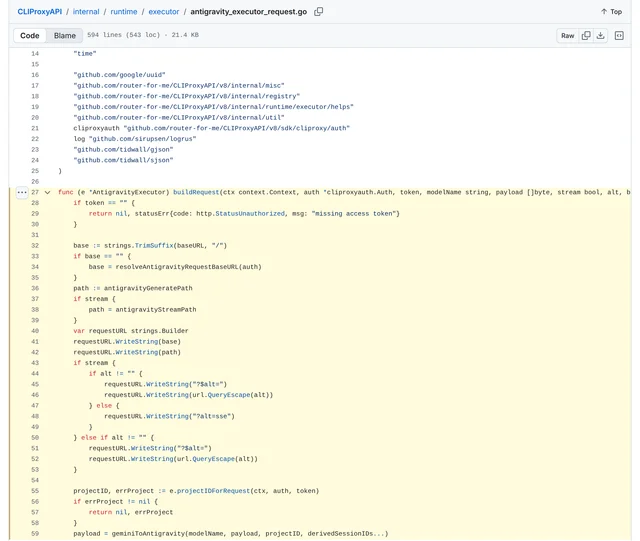
Task: Select line number 27
Action: (x=35, y=192)
